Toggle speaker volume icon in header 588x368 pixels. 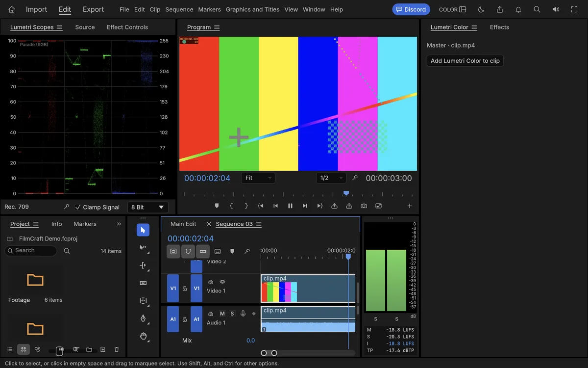tap(556, 9)
